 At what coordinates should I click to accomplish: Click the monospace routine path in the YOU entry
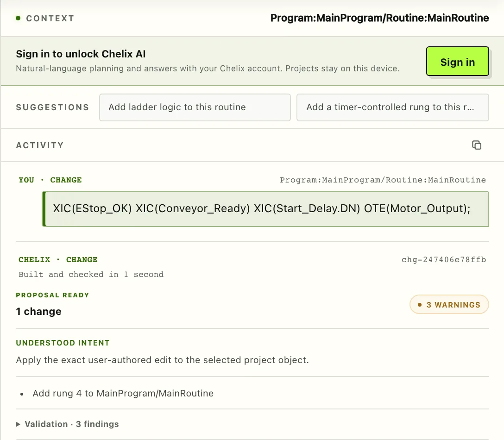[x=383, y=180]
